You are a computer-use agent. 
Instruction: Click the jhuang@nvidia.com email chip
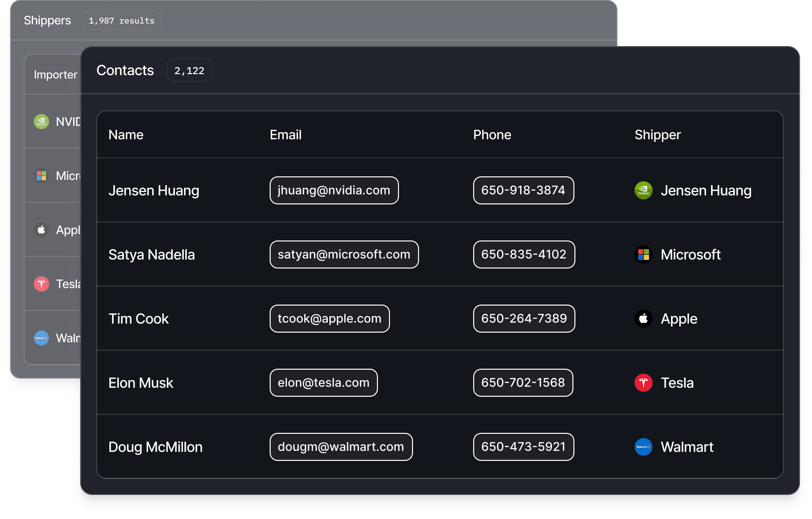[334, 190]
